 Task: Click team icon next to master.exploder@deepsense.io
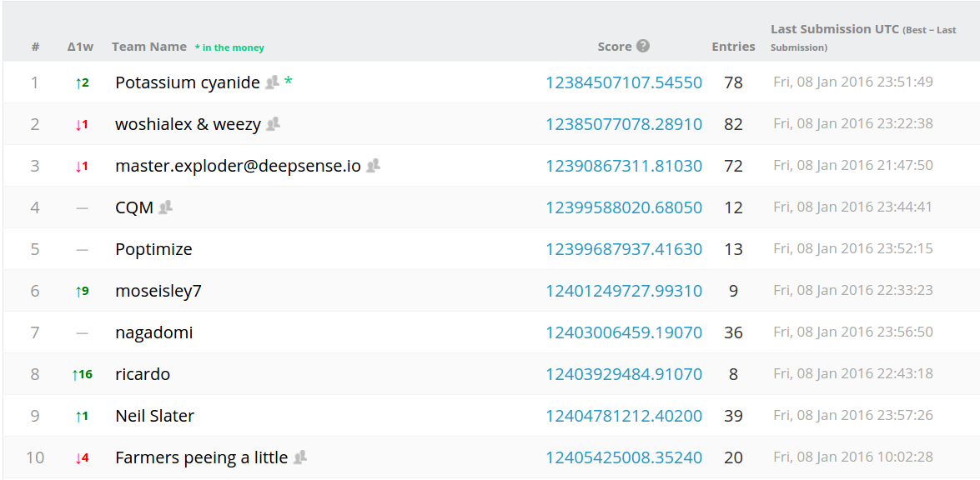pos(373,166)
